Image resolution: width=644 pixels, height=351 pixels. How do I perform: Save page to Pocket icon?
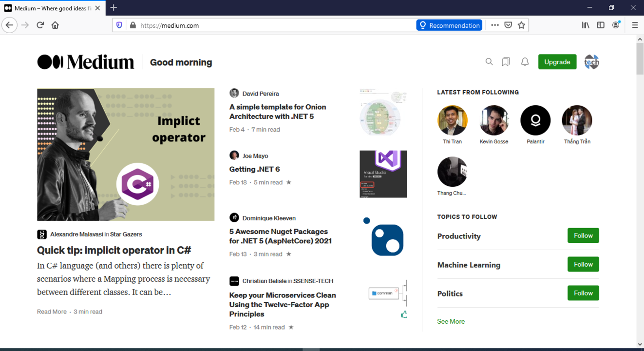[x=508, y=25]
